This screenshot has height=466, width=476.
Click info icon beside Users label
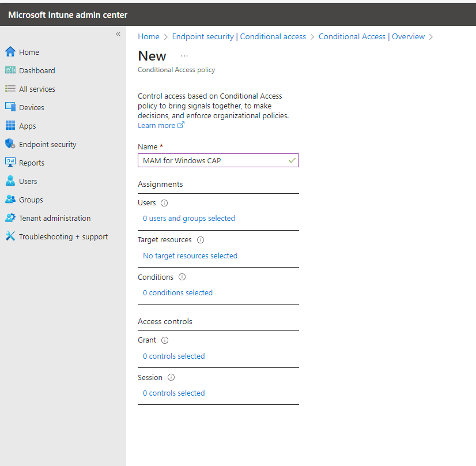point(164,203)
